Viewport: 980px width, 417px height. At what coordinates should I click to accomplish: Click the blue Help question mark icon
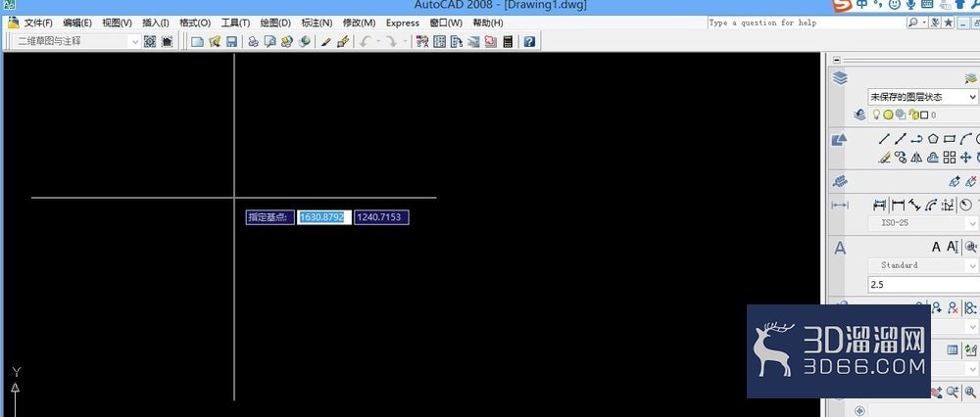529,42
